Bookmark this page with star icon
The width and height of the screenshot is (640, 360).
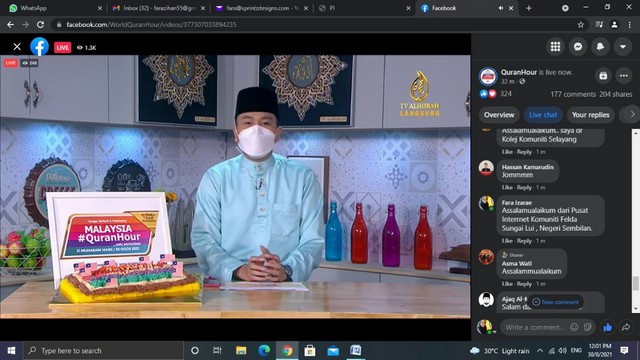[x=580, y=24]
